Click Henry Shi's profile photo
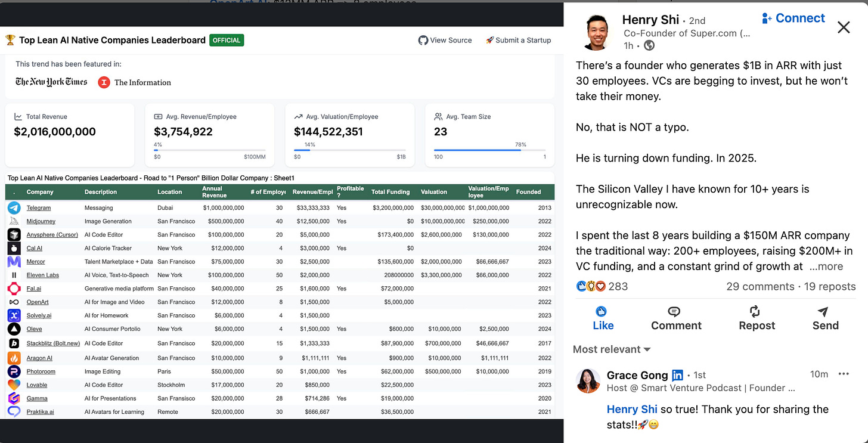Image resolution: width=868 pixels, height=443 pixels. pyautogui.click(x=597, y=33)
